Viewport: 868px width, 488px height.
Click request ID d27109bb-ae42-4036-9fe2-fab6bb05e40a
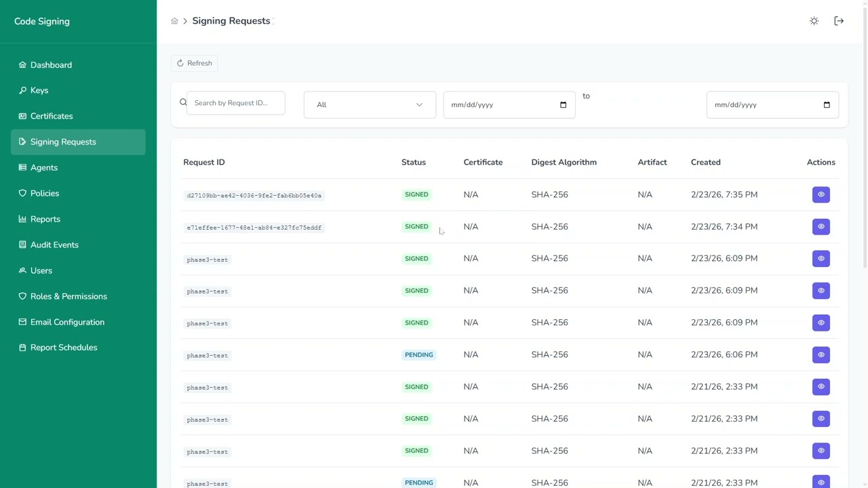(254, 195)
